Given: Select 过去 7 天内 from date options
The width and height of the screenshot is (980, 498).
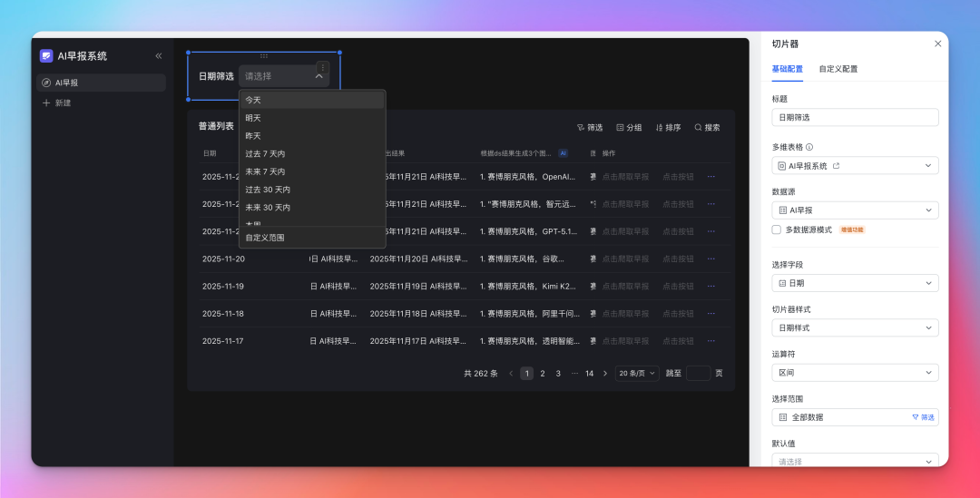Looking at the screenshot, I should [265, 153].
